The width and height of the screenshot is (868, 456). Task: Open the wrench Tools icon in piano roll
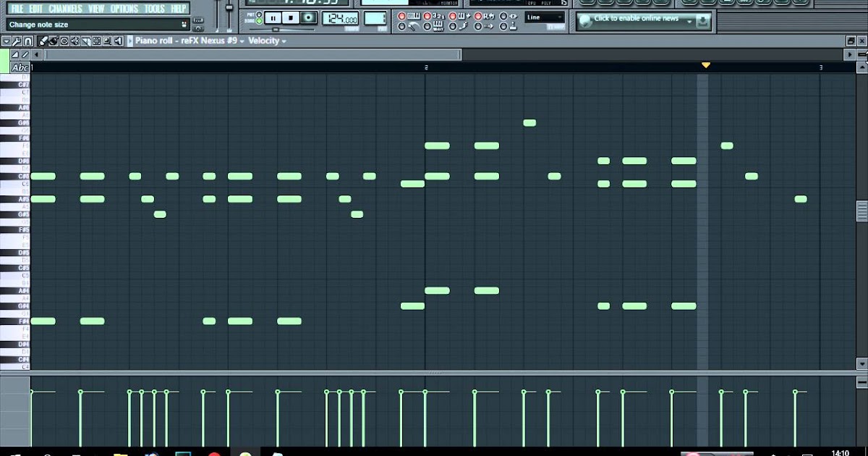pyautogui.click(x=17, y=41)
